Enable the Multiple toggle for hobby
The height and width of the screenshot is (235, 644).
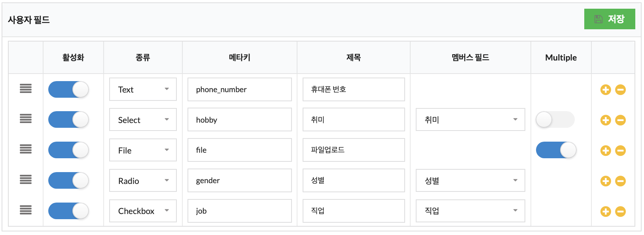pyautogui.click(x=555, y=119)
